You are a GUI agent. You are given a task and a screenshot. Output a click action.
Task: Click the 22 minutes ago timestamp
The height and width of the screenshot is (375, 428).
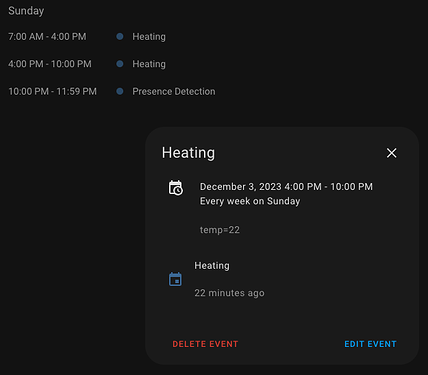pyautogui.click(x=229, y=293)
